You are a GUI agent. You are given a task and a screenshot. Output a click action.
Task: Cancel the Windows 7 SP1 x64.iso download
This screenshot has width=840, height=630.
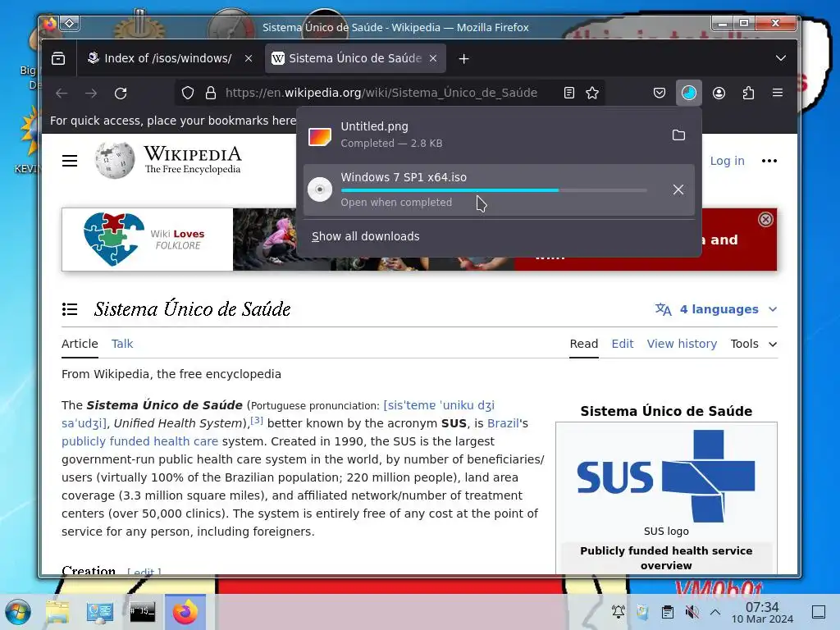(x=678, y=189)
